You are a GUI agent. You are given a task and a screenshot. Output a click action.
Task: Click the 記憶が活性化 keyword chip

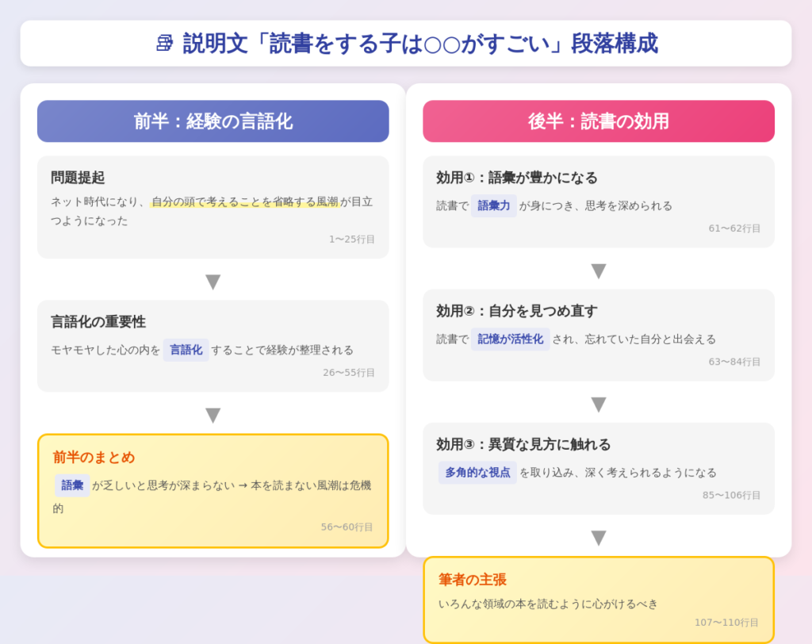click(510, 339)
